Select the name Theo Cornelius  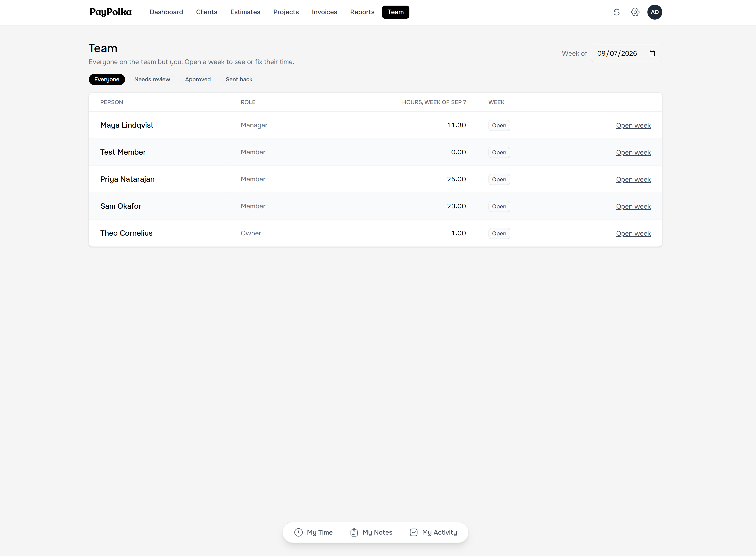coord(126,233)
